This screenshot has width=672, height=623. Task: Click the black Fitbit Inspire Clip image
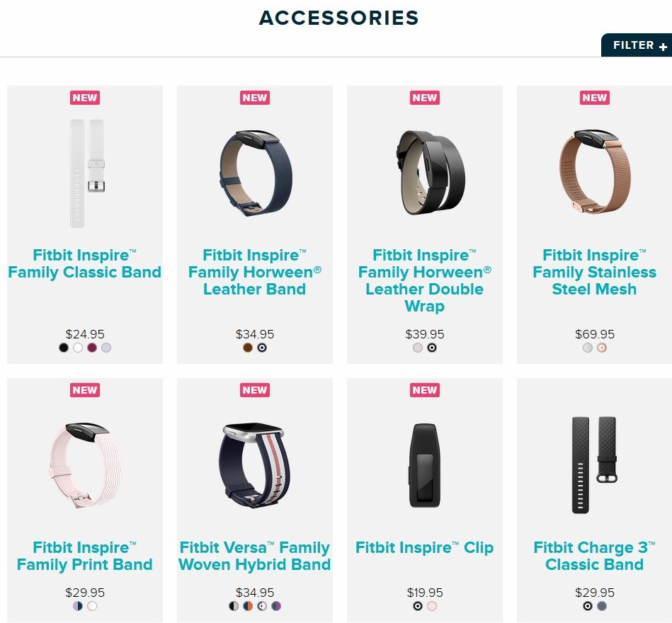[425, 465]
